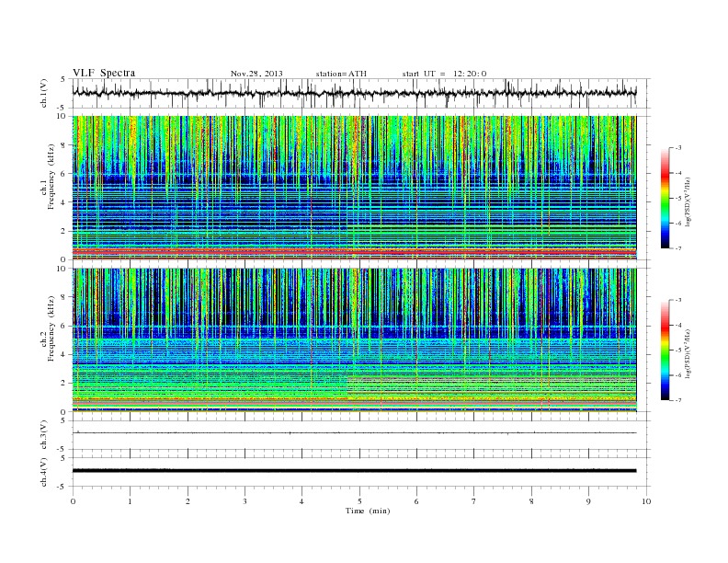
Task: Click time axis tick label "9"
Action: tap(588, 501)
